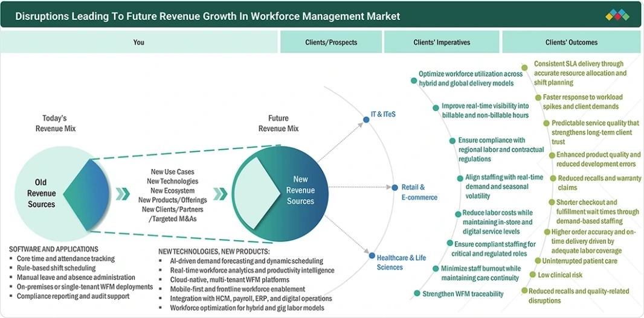
Task: Select the You column header
Action: (x=139, y=42)
